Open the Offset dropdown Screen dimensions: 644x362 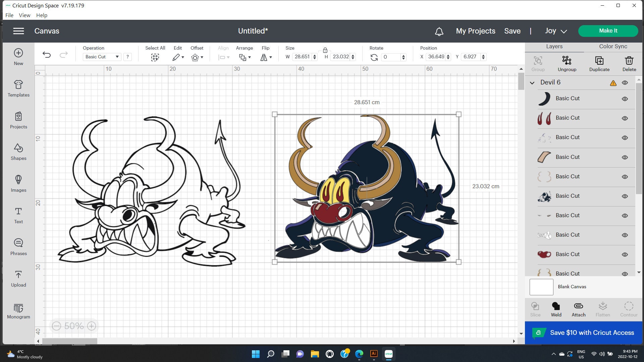[197, 58]
